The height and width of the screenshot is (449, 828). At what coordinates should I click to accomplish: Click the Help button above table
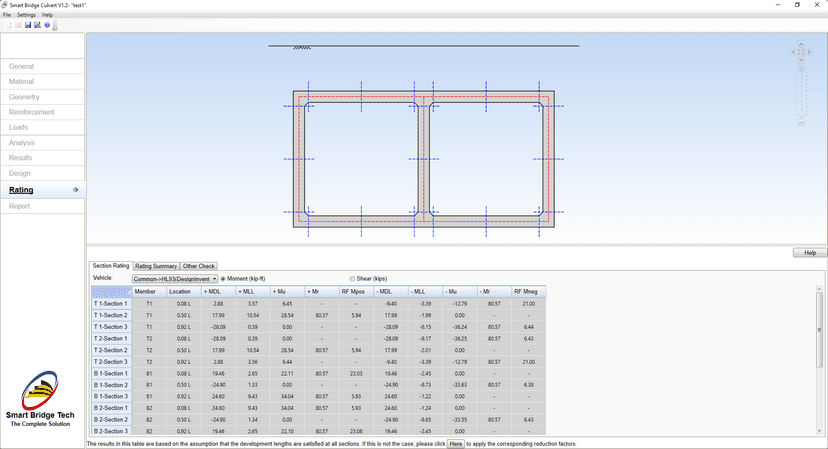(x=809, y=253)
